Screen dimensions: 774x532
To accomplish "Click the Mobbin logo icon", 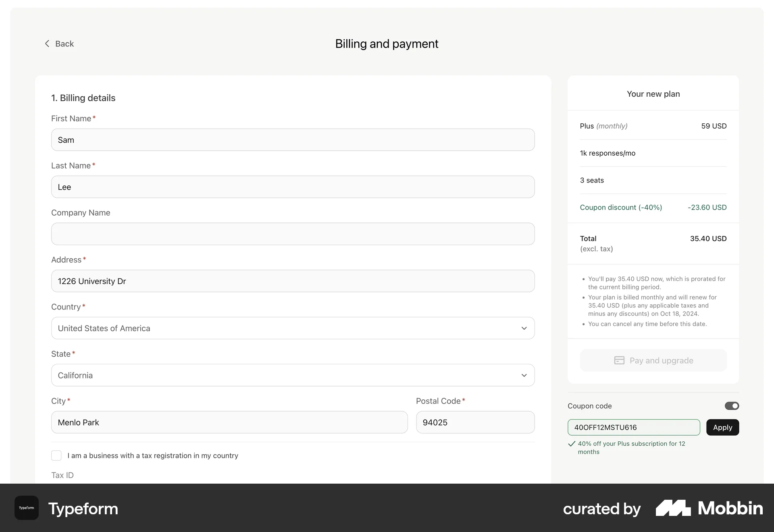I will [672, 508].
